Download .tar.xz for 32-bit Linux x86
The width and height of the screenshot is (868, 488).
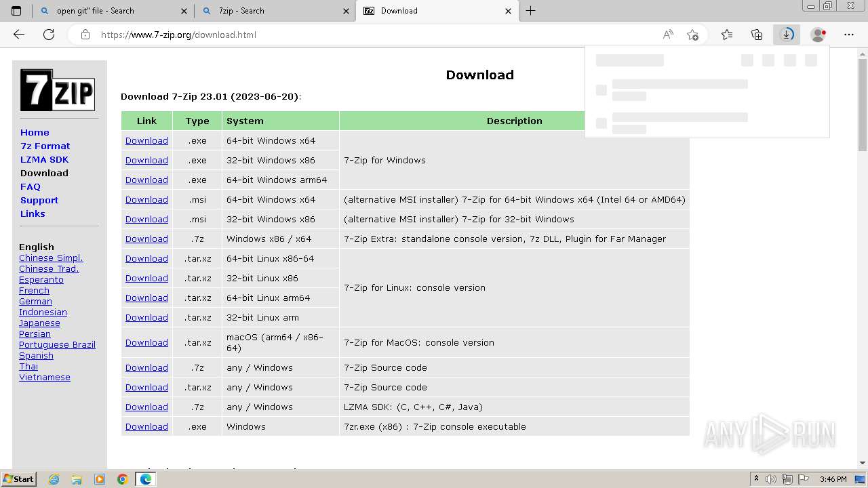pyautogui.click(x=146, y=278)
